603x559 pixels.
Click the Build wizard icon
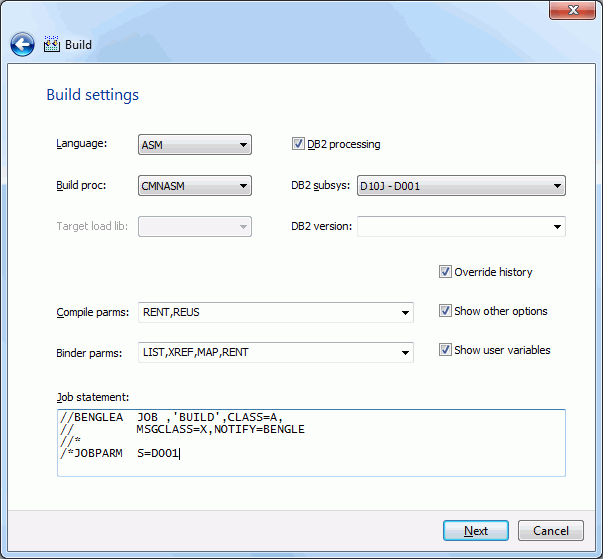click(x=52, y=44)
